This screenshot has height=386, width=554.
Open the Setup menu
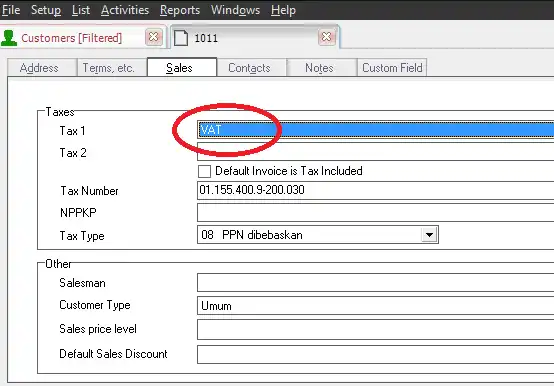(46, 10)
